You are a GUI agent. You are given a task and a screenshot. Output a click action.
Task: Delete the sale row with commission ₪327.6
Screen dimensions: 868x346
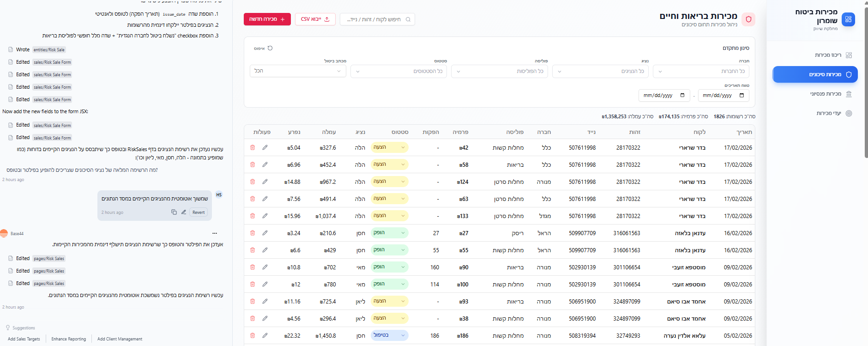tap(253, 147)
